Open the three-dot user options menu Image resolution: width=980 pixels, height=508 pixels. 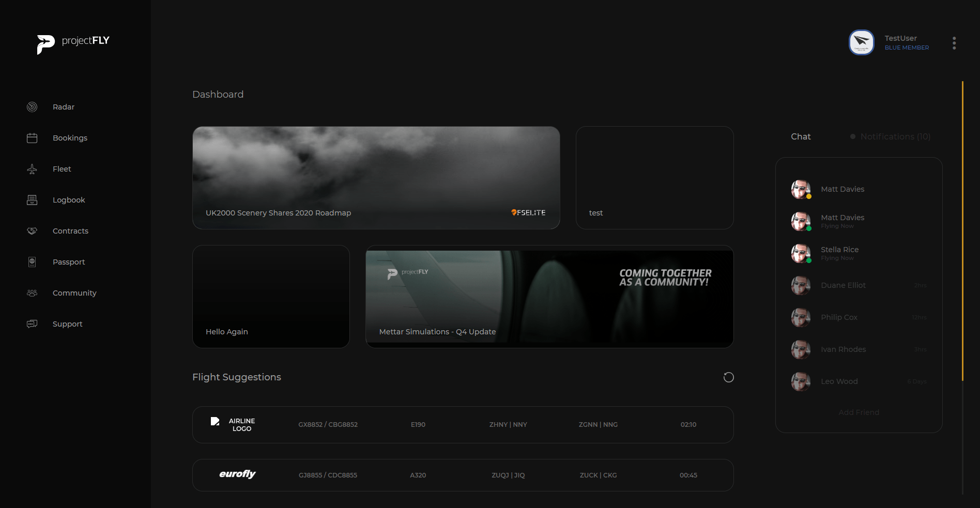pyautogui.click(x=954, y=43)
